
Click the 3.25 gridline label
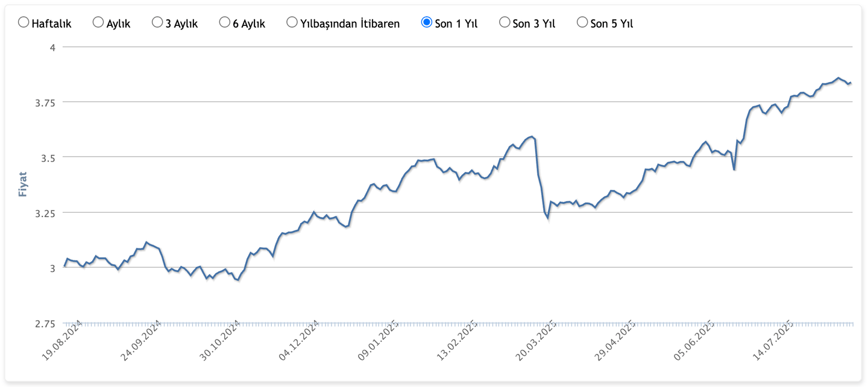[x=45, y=212]
